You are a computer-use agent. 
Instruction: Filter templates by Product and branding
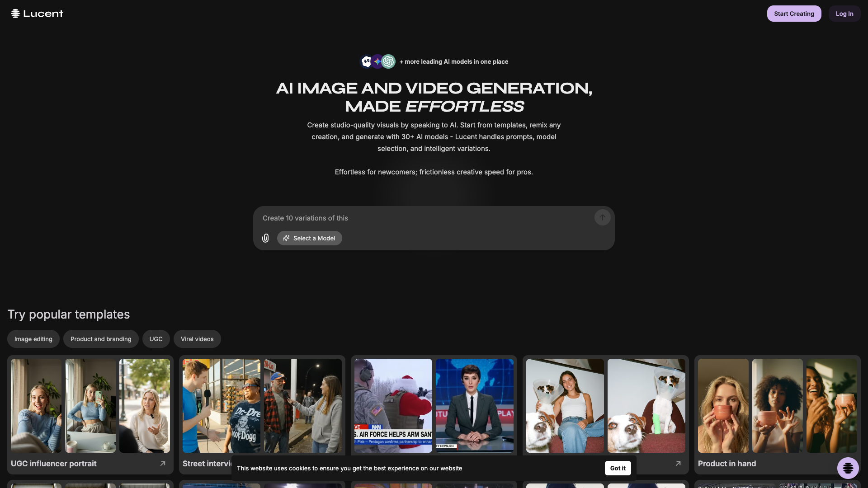point(101,339)
